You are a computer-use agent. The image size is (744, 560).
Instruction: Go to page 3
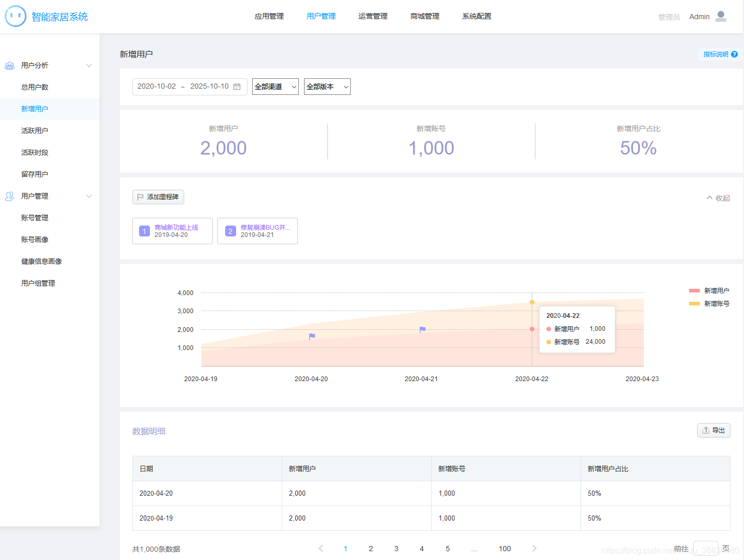pyautogui.click(x=396, y=549)
